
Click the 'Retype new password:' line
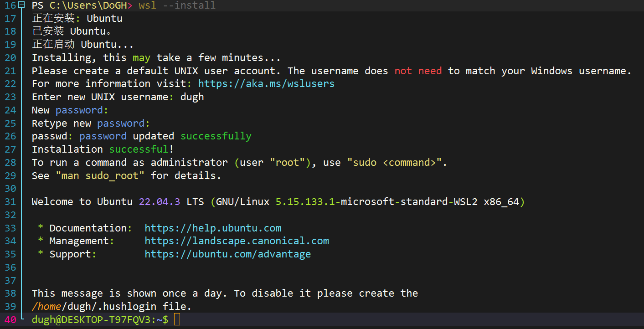(91, 123)
